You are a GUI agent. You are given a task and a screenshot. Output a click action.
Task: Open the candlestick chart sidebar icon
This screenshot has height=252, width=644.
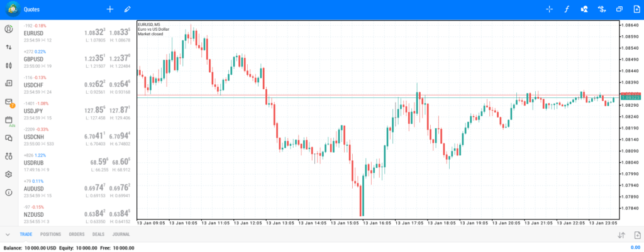pos(9,65)
